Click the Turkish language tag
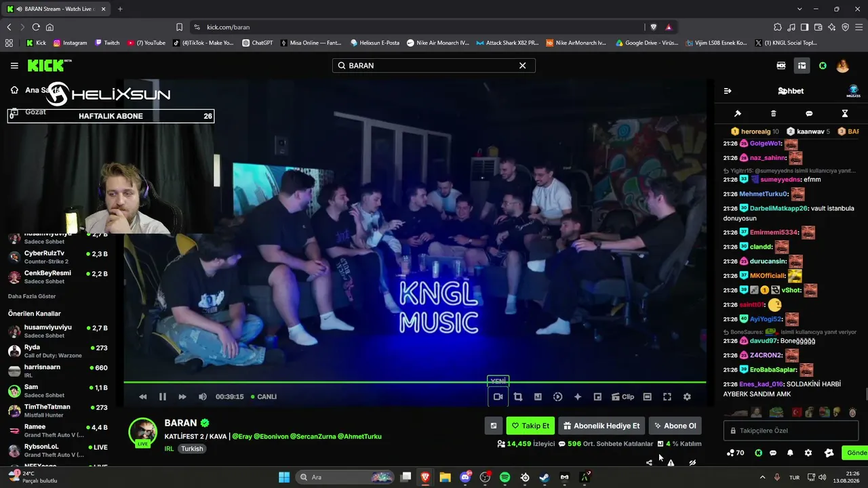Image resolution: width=868 pixels, height=488 pixels. click(x=192, y=449)
